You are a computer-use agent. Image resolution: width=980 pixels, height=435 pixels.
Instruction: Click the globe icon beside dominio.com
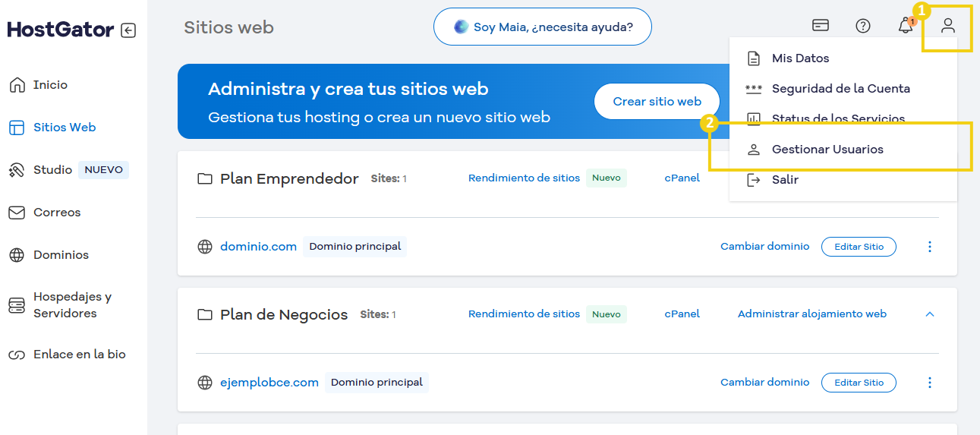tap(205, 247)
